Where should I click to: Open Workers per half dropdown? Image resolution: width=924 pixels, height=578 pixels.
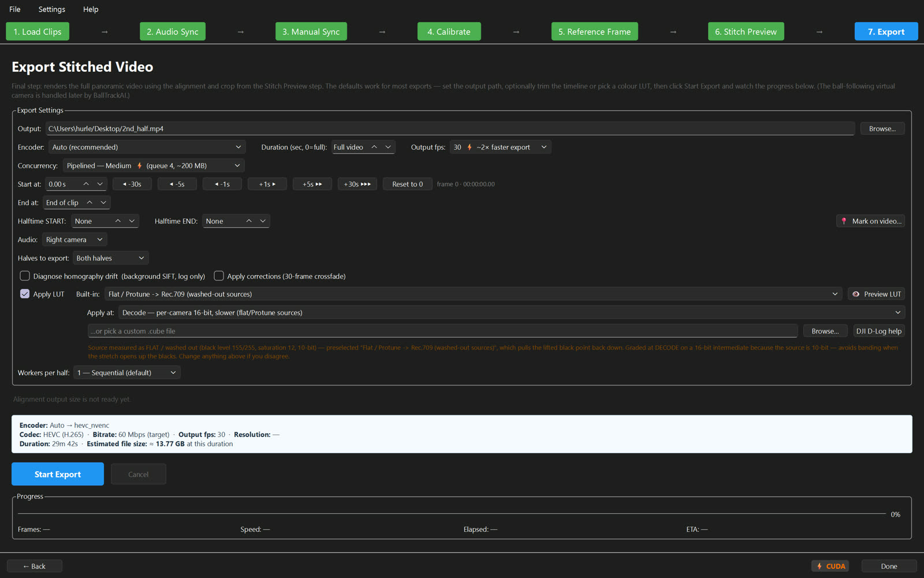[127, 372]
